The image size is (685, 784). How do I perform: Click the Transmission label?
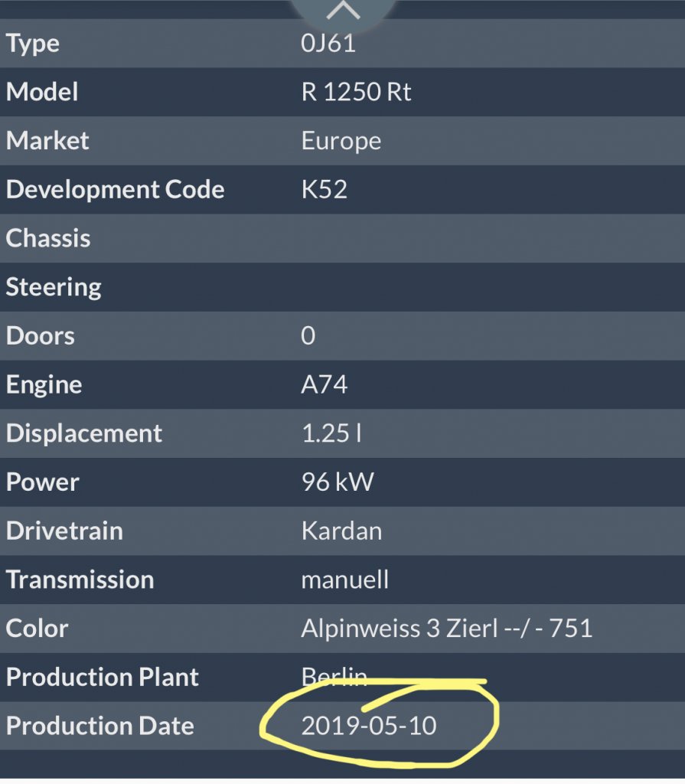point(80,580)
